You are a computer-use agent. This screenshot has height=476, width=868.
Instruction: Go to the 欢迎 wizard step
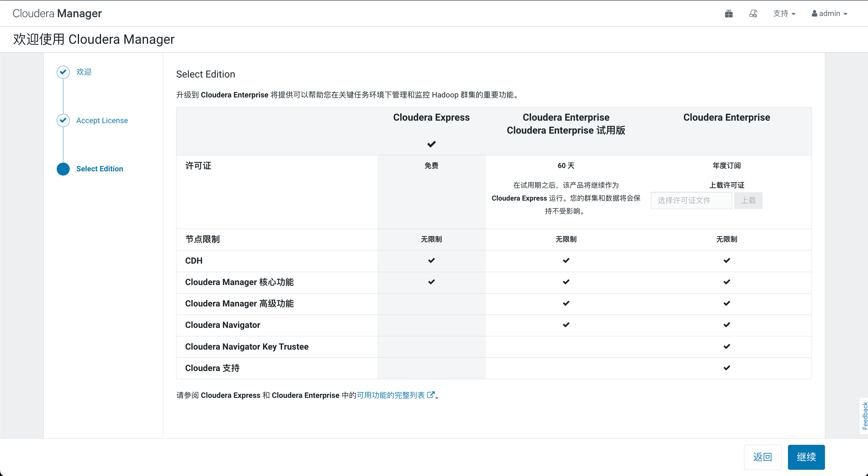point(84,72)
